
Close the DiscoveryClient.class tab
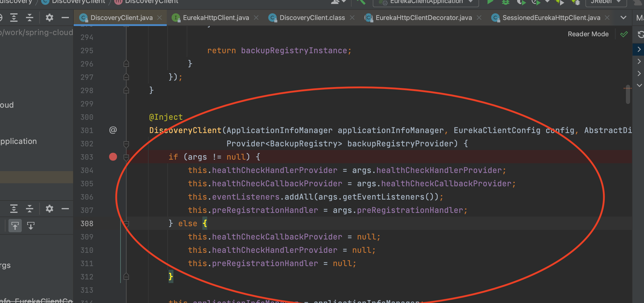click(x=352, y=18)
